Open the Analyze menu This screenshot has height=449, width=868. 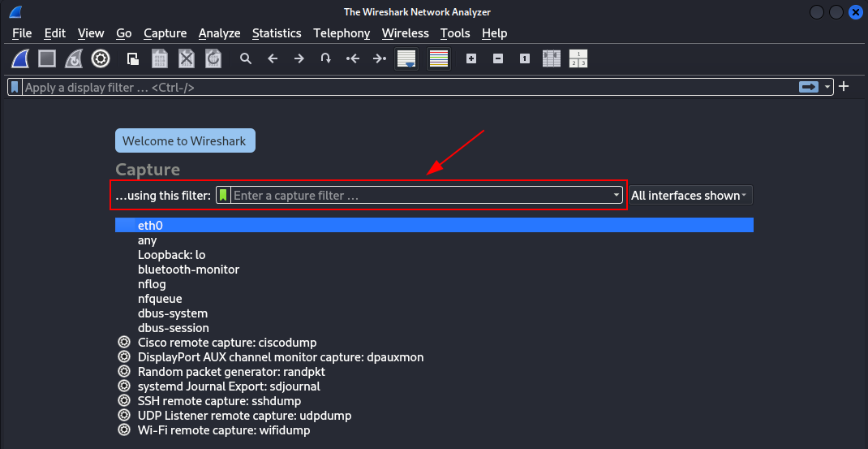219,33
